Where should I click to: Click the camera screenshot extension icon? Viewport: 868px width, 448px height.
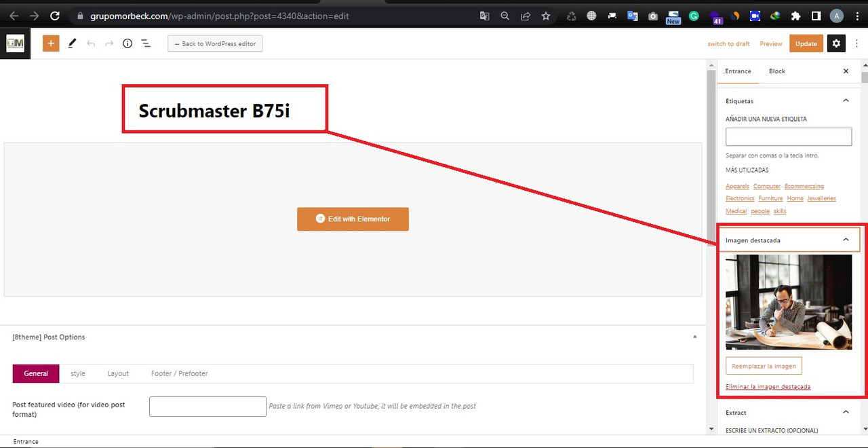click(652, 16)
